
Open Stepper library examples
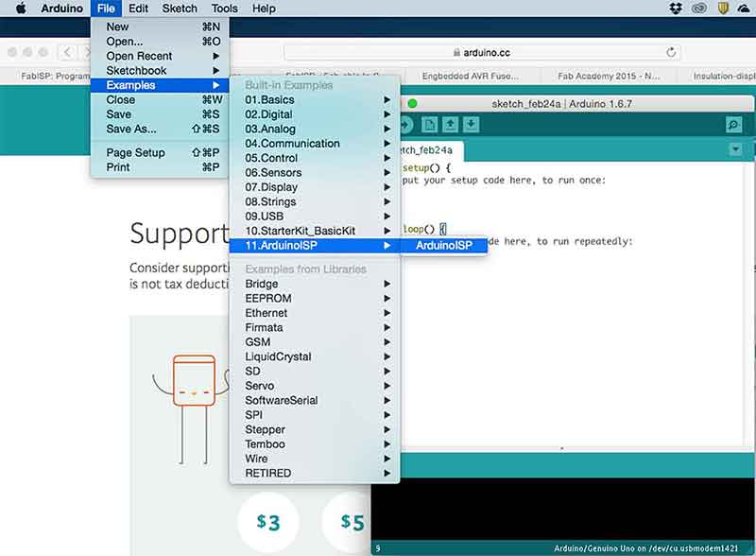(315, 429)
